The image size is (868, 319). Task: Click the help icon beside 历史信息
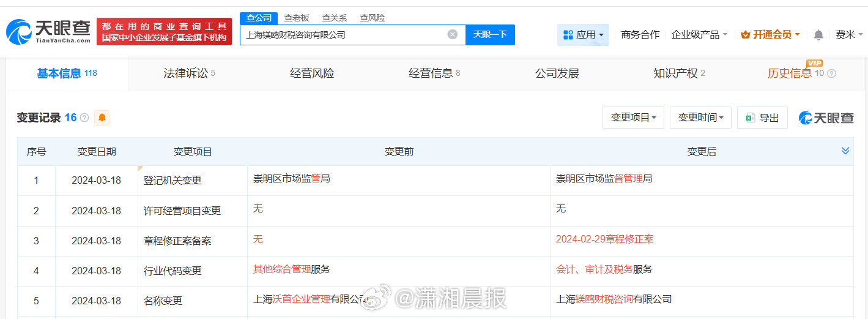click(831, 73)
